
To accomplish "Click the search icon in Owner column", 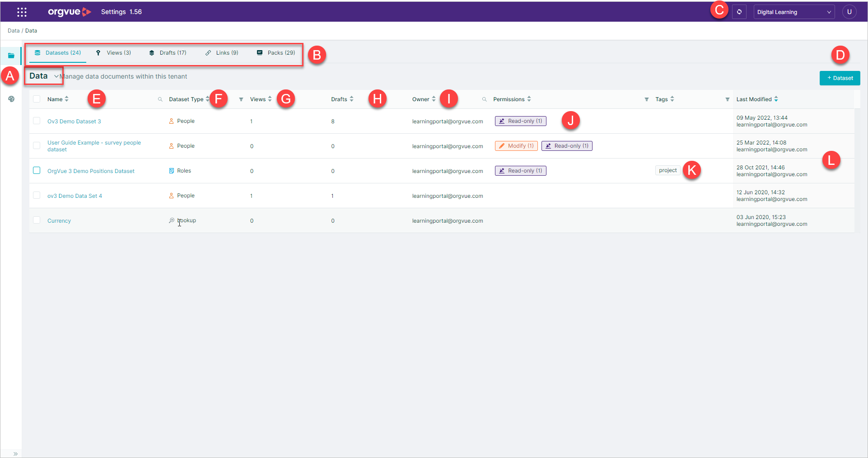I will click(484, 99).
